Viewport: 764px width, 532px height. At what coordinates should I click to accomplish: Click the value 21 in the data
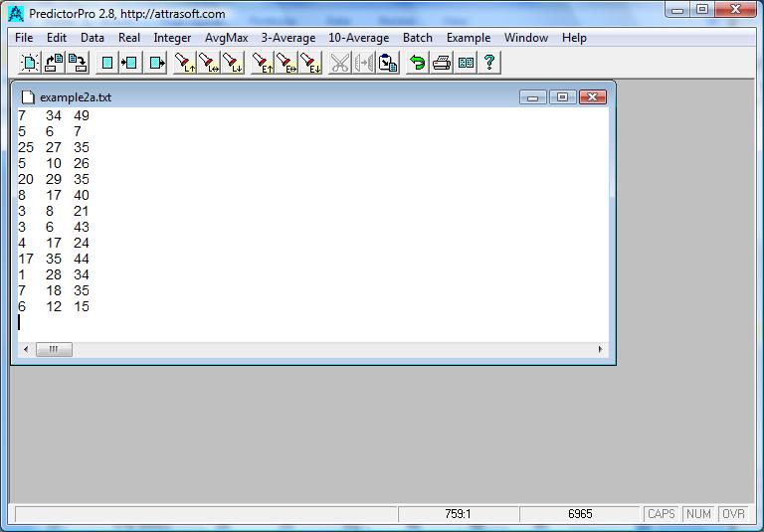click(82, 212)
